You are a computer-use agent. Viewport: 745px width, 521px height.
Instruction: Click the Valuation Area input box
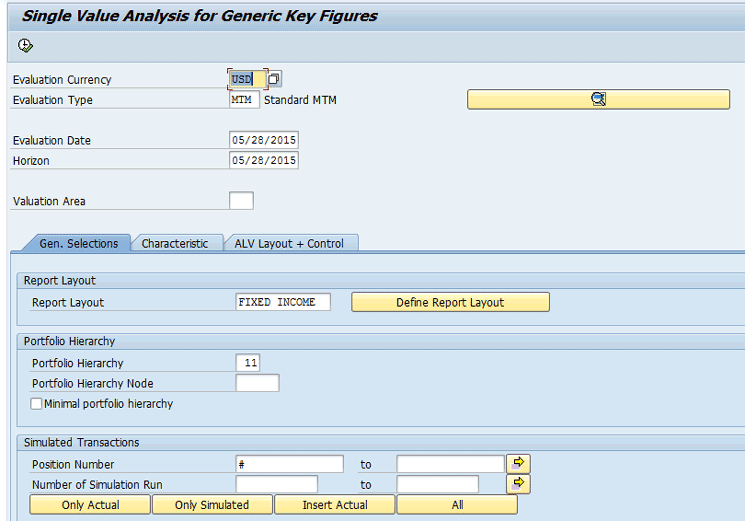point(241,201)
